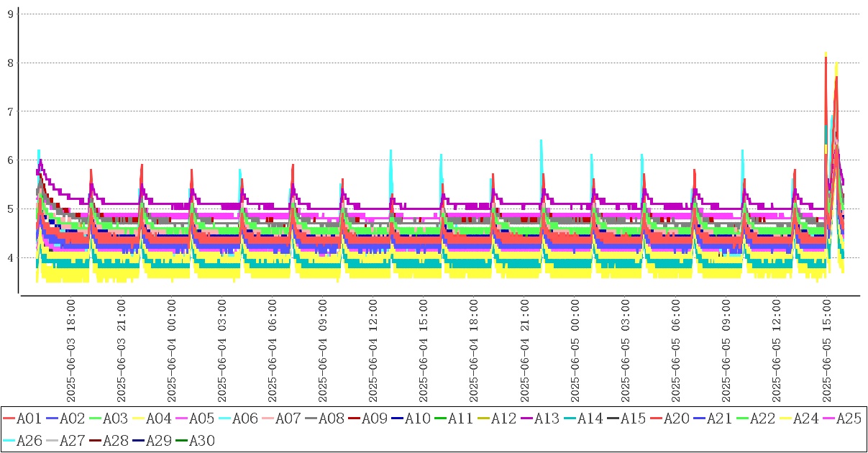Click the A15 dark gray legend marker

click(x=613, y=418)
